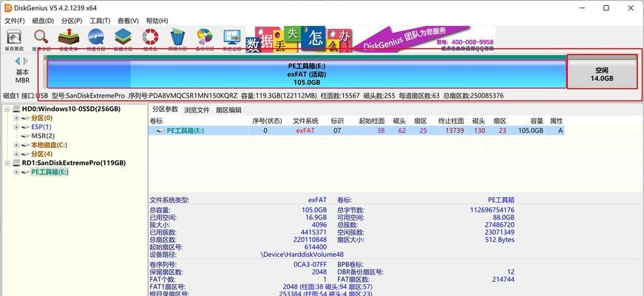Launch System Migration (系统迁移) tool

[232, 38]
